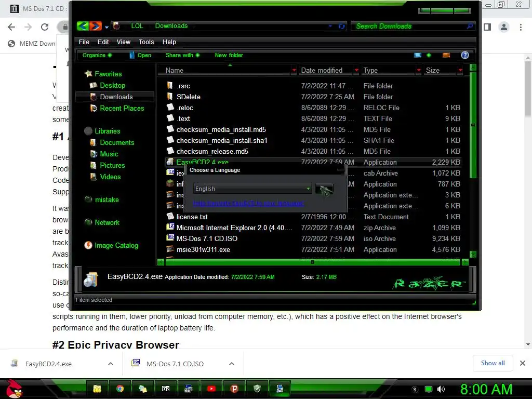Select Favorites in the navigation pane
This screenshot has width=532, height=399.
point(103,74)
